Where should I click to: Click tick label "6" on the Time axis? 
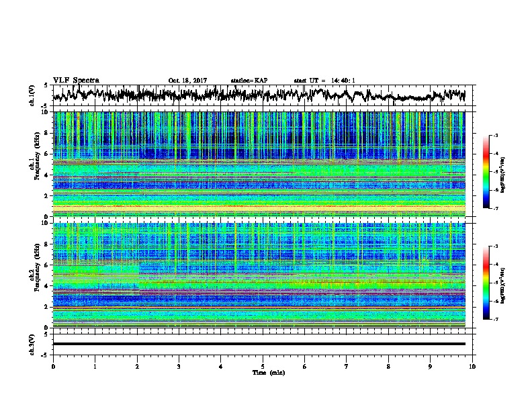(x=304, y=367)
